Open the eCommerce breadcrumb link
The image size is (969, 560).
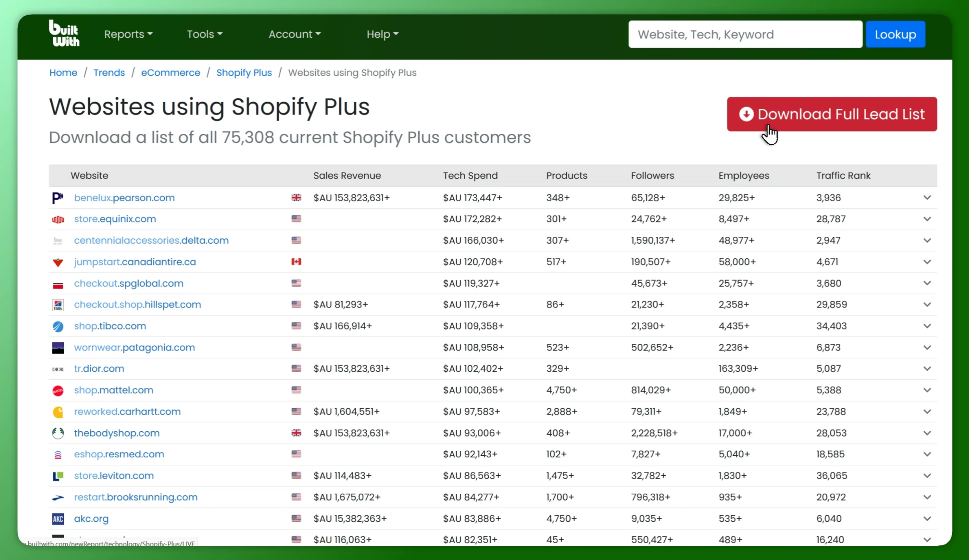click(x=171, y=72)
